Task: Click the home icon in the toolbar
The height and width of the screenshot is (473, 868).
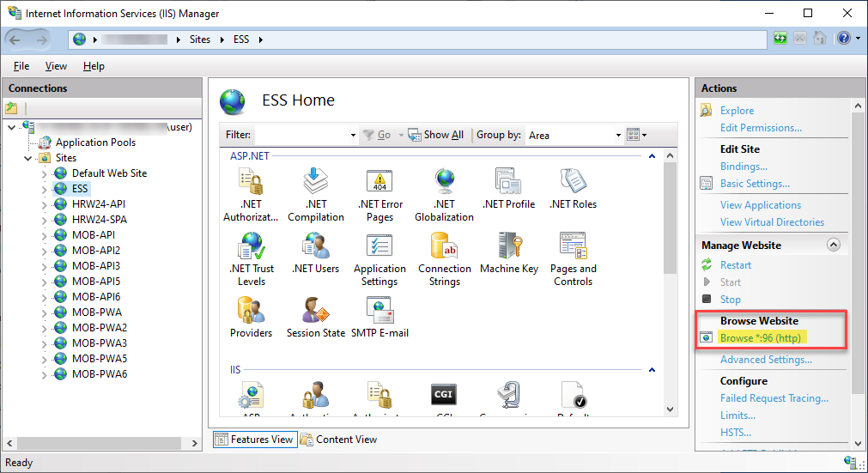Action: (x=820, y=38)
